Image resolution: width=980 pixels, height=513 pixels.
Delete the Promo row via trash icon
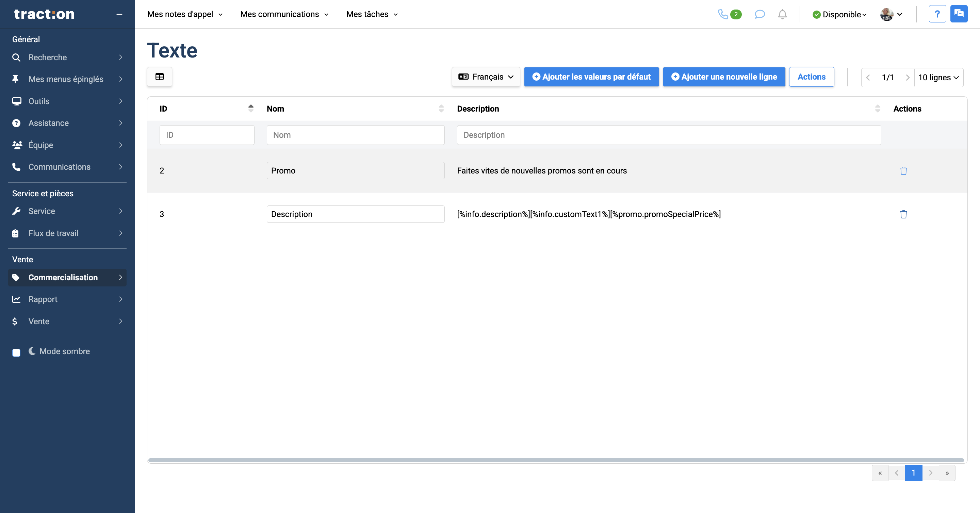click(903, 171)
